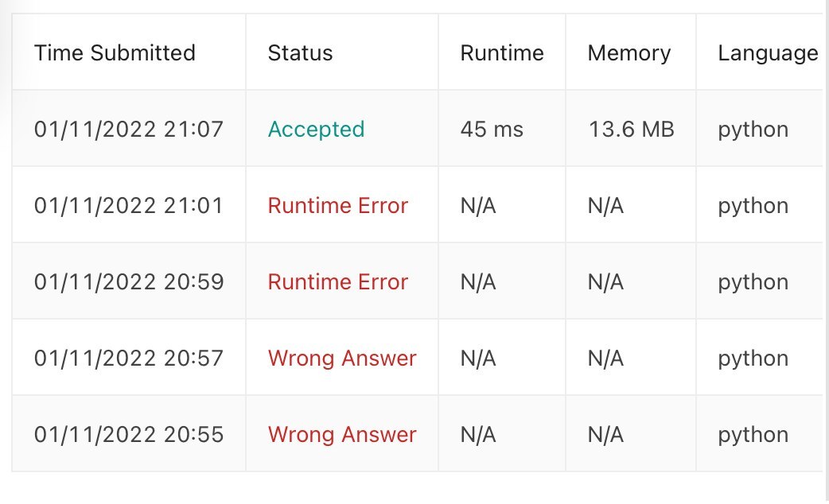Open the 20:57 Wrong Answer submission
This screenshot has width=829, height=504.
pos(342,359)
